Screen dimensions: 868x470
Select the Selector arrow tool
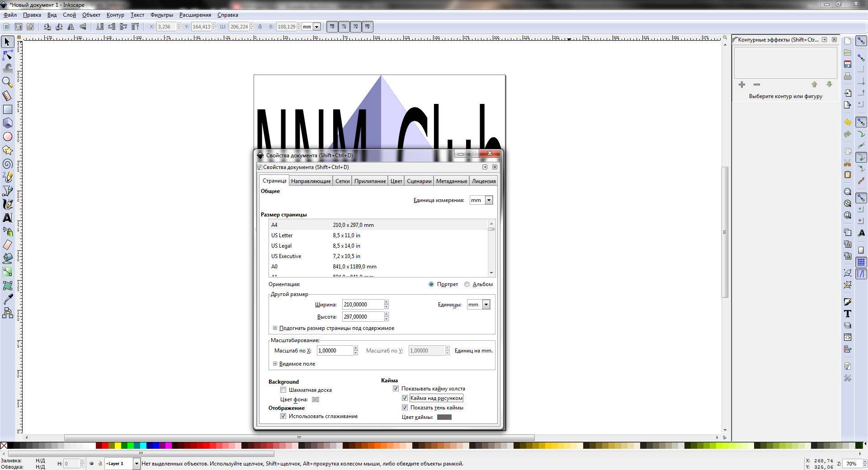[7, 42]
